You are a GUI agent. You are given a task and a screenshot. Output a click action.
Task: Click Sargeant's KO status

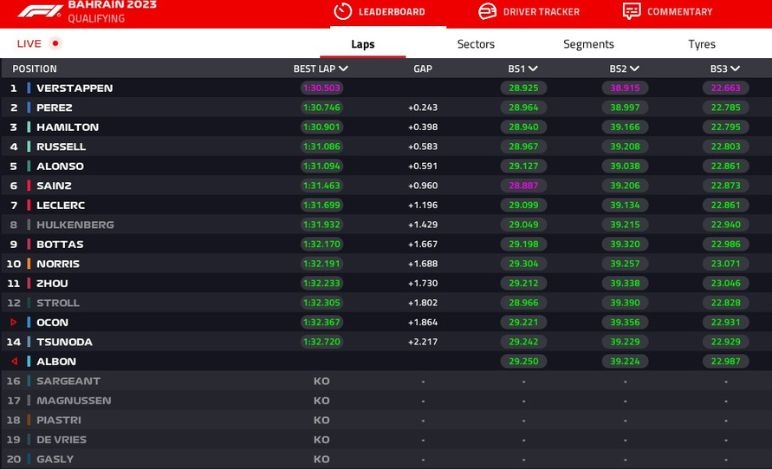coord(322,381)
